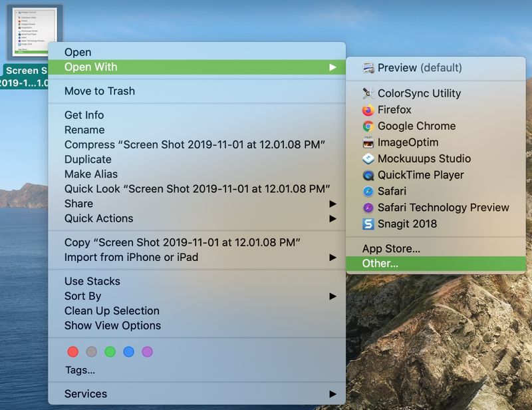
Task: Click the Firefox icon in submenu
Action: tap(368, 110)
